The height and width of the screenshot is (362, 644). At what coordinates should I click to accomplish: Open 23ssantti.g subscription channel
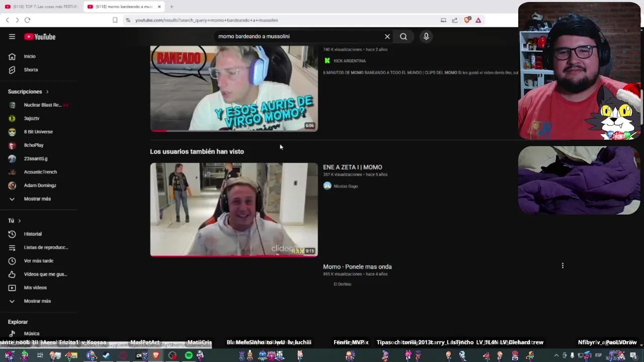(x=36, y=158)
